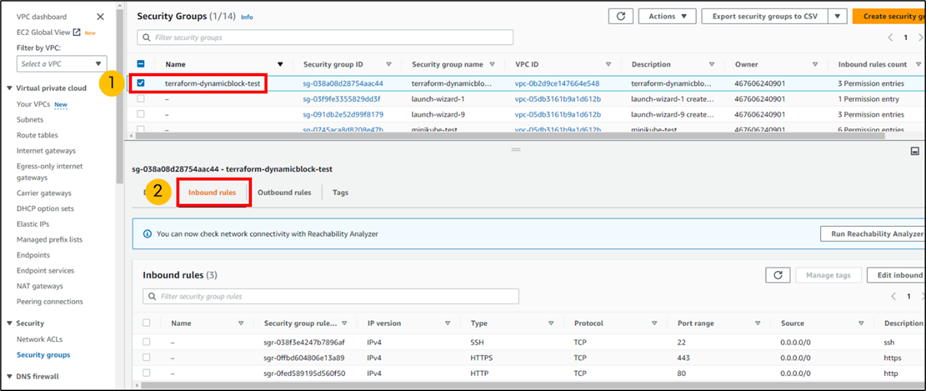Click rule ID sgr-038f3e4247b7896af
This screenshot has width=926, height=391.
pos(305,342)
